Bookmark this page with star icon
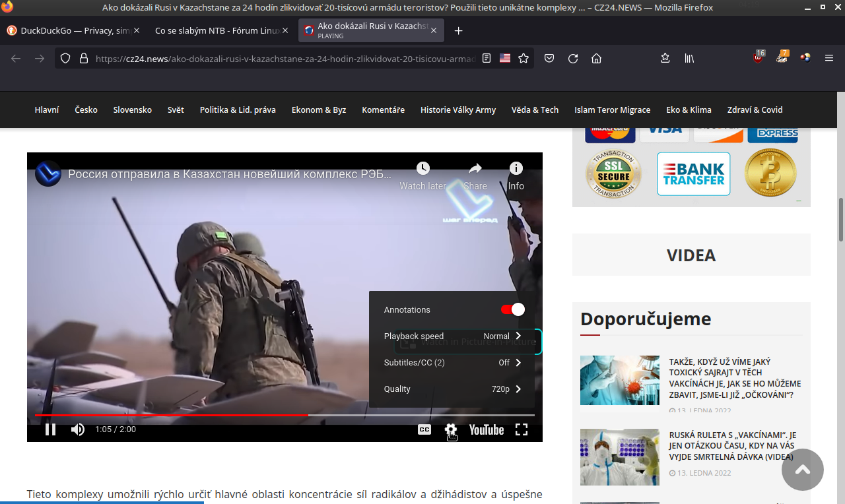 coord(524,58)
